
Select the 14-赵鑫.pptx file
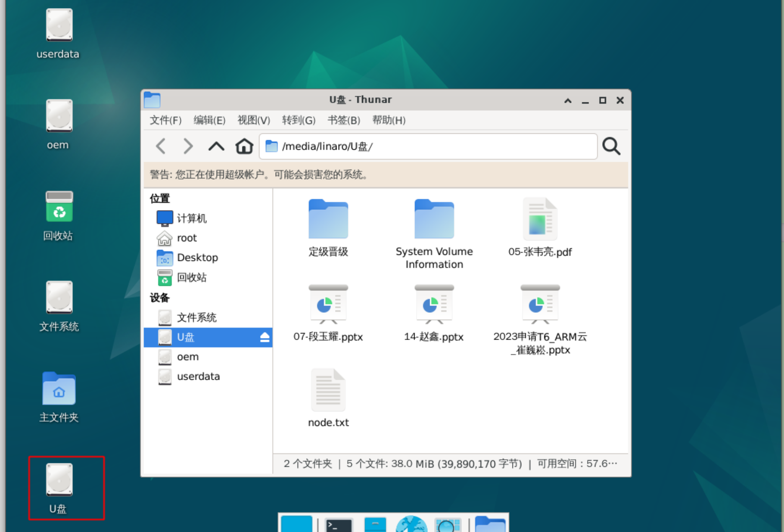pos(434,313)
